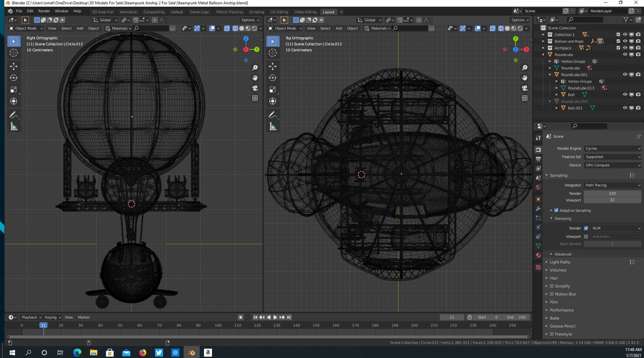Hide Roundcube.001 using its eye toggle
The width and height of the screenshot is (644, 358).
tap(625, 74)
